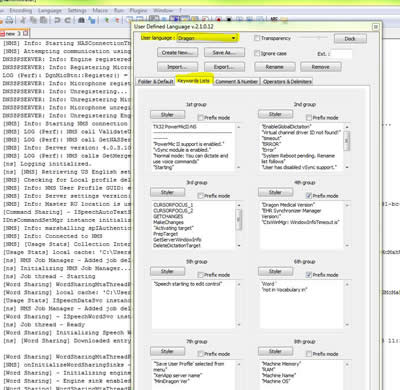
Task: Click the Ext. input field
Action: (342, 54)
